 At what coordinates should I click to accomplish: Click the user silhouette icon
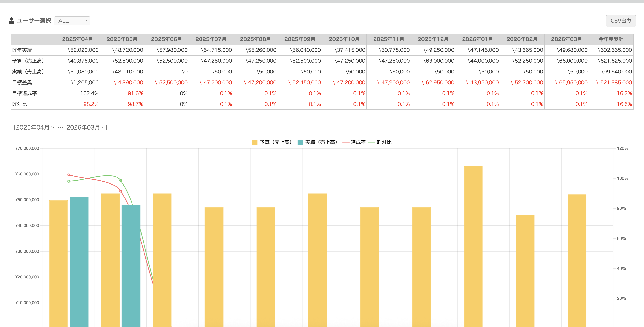pyautogui.click(x=11, y=21)
